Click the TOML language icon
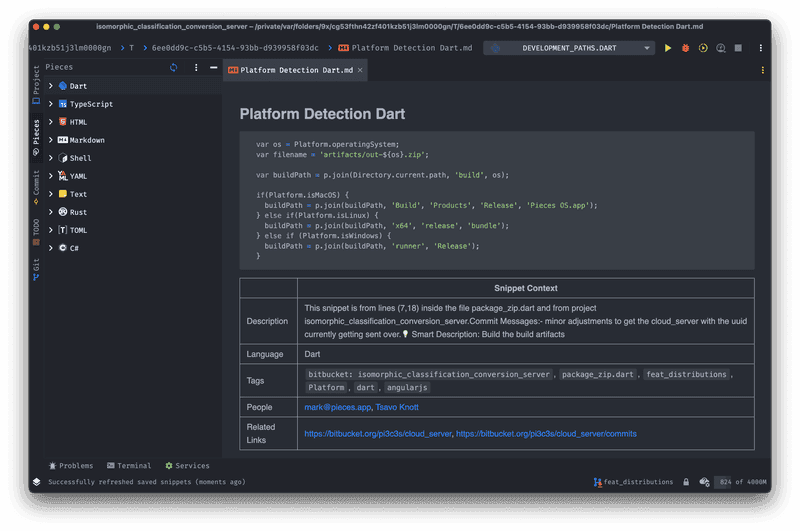 tap(63, 230)
